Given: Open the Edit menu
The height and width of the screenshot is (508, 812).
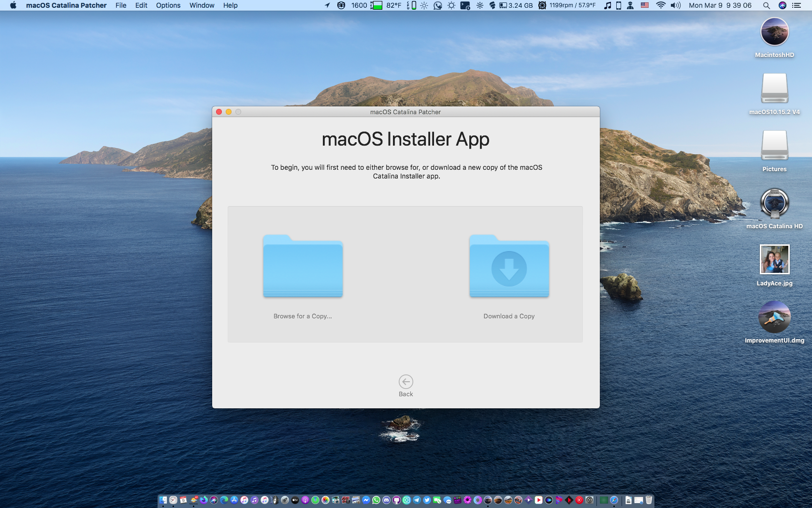Looking at the screenshot, I should pyautogui.click(x=141, y=5).
